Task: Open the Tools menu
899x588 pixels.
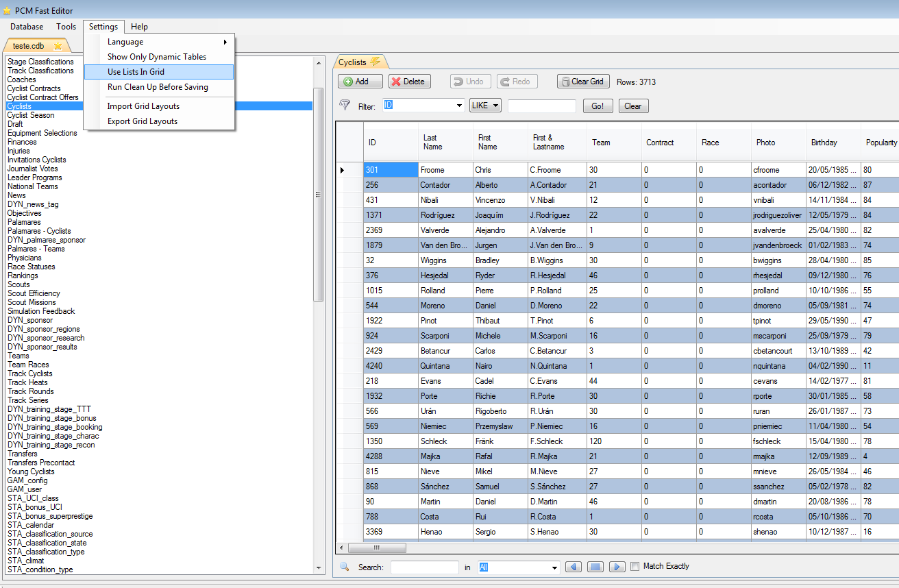Action: 66,27
